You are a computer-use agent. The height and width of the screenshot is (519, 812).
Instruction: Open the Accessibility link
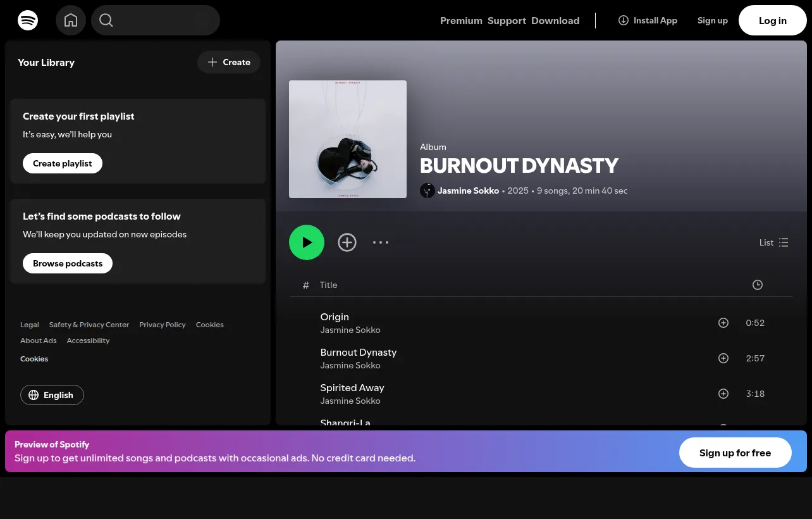coord(88,341)
